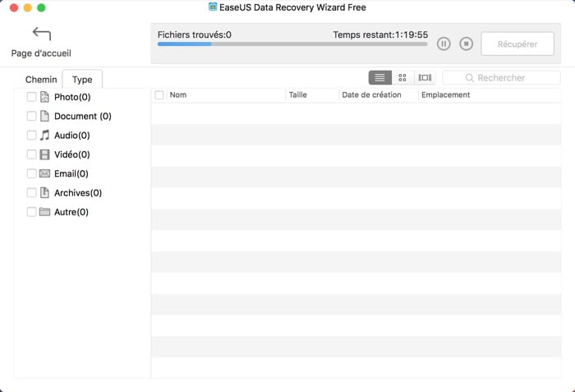This screenshot has width=575, height=392.
Task: Check the Photo(0) checkbox
Action: [x=31, y=97]
